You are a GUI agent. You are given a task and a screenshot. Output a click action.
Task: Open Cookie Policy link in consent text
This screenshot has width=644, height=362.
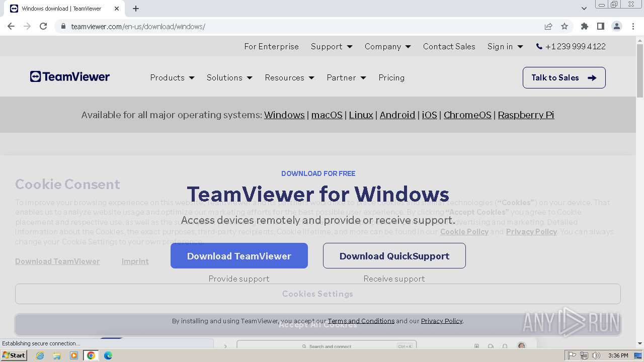(464, 231)
